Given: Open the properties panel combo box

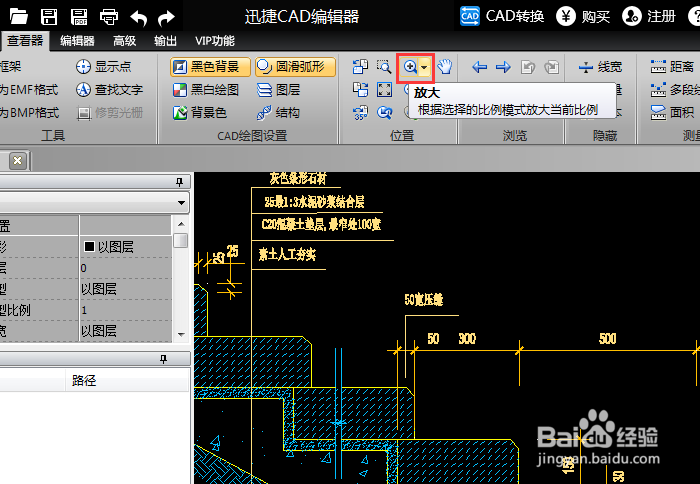Looking at the screenshot, I should pos(94,203).
